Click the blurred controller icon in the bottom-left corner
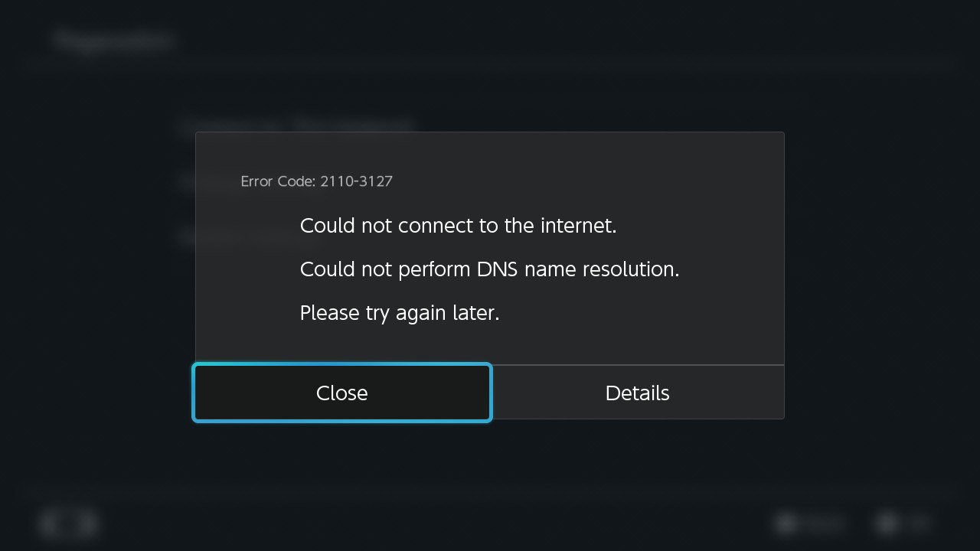Viewport: 980px width, 551px height. 68,523
